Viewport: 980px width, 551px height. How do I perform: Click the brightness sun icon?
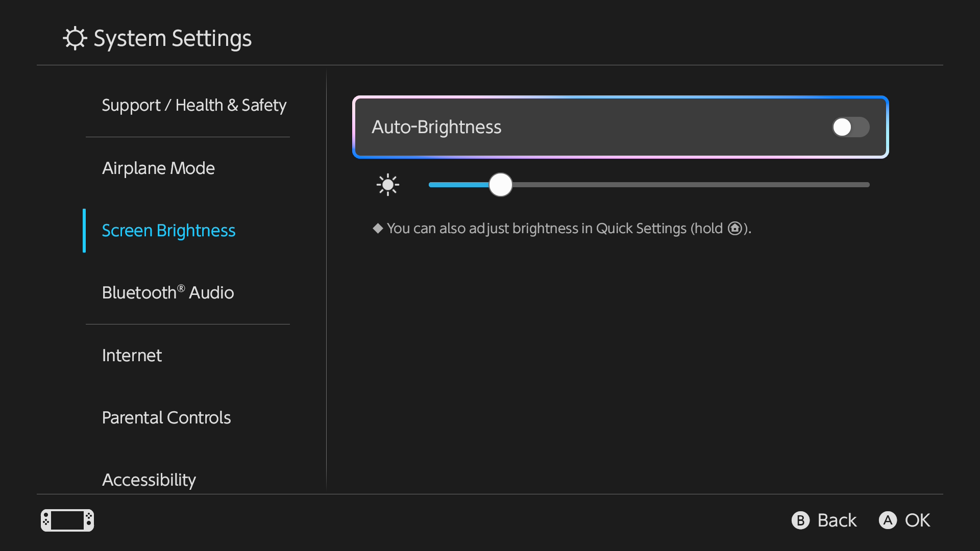tap(388, 185)
